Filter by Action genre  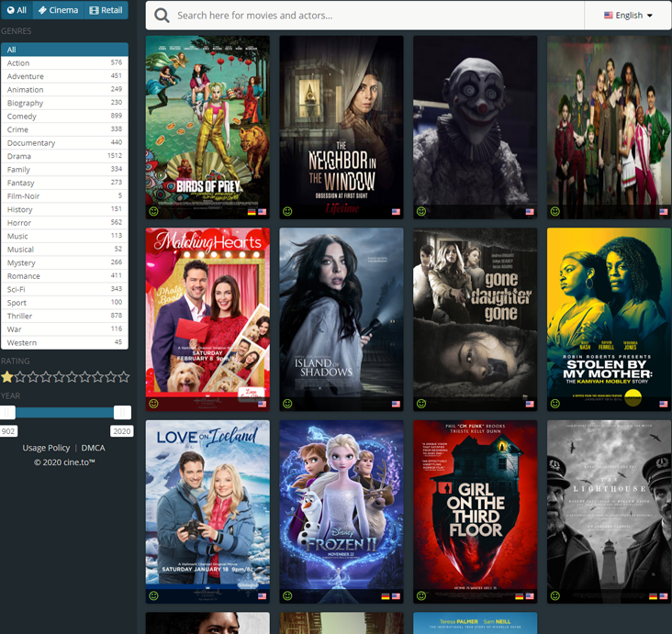pos(64,63)
